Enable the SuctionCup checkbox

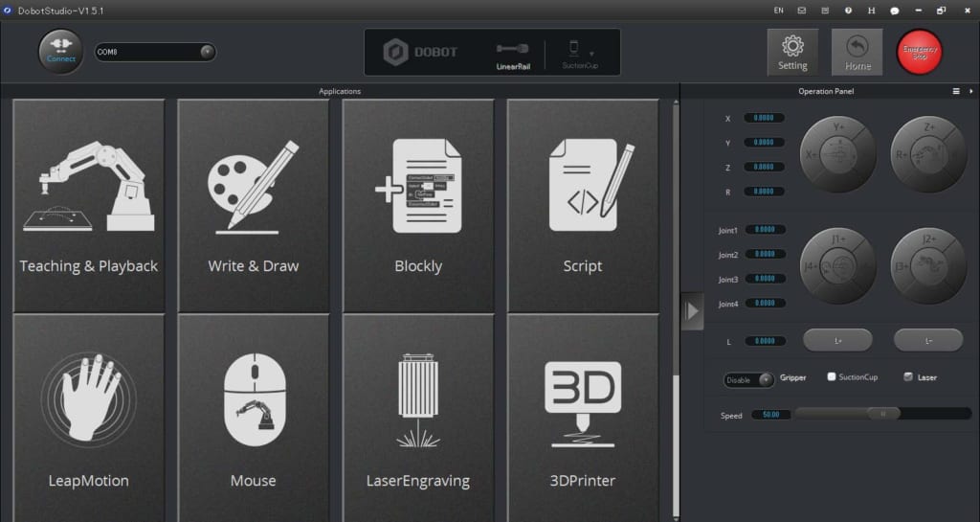(x=832, y=376)
